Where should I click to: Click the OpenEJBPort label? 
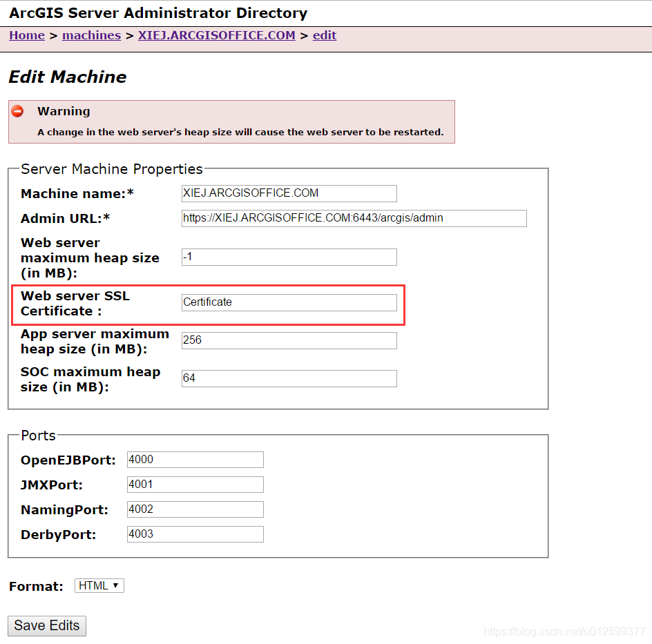(x=68, y=460)
